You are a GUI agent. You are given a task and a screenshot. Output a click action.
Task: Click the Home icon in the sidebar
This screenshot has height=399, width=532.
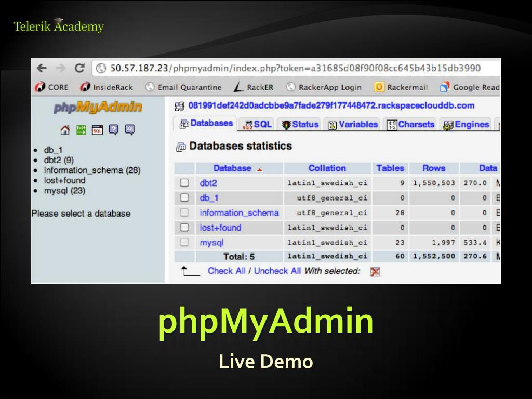[65, 129]
